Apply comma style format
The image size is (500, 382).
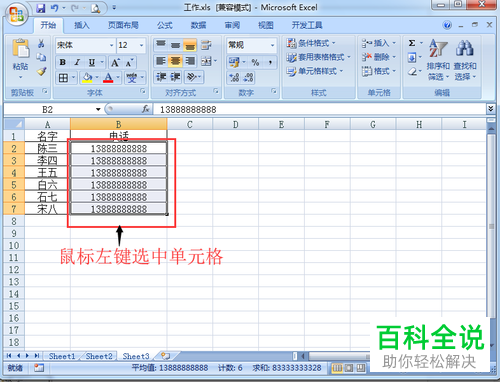click(x=270, y=62)
